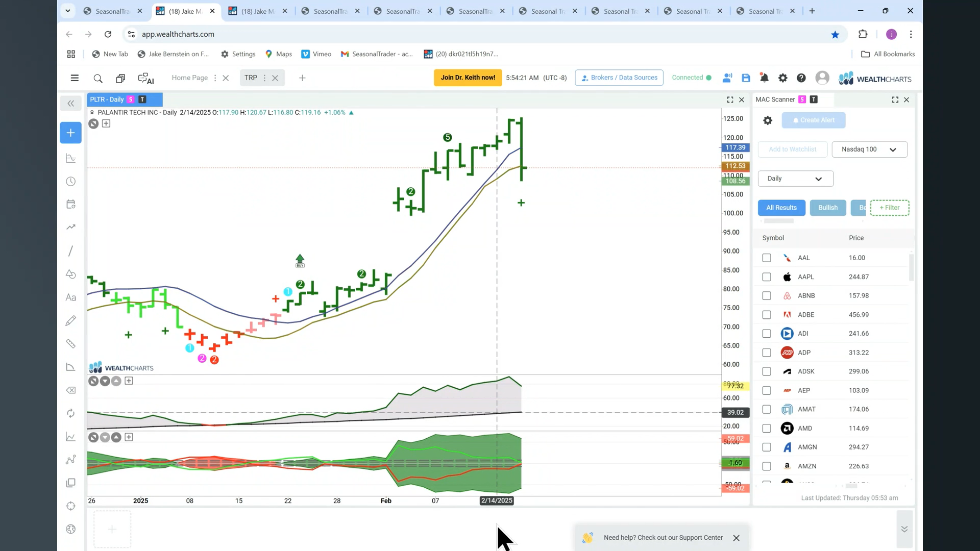Switch to Home Page workspace tab
Image resolution: width=980 pixels, height=551 pixels.
point(189,78)
